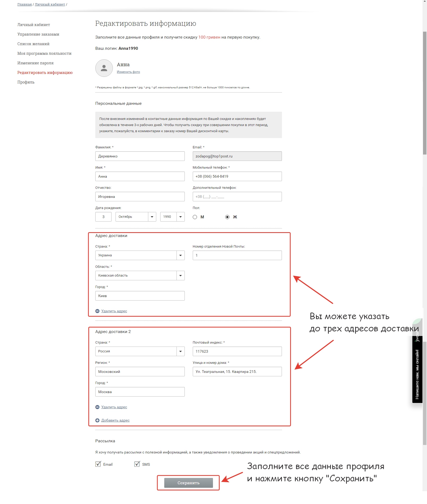
Task: Click the birth day field showing 3
Action: point(103,217)
